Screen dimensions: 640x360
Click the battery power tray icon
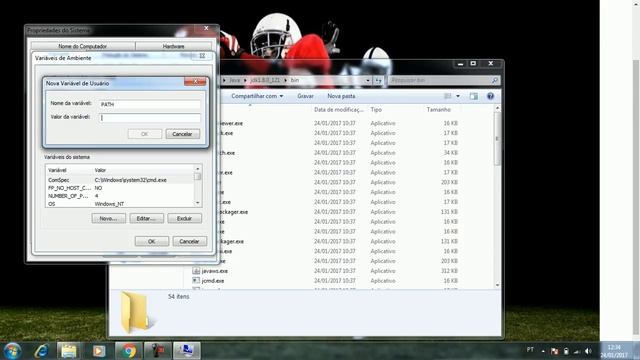pyautogui.click(x=566, y=351)
